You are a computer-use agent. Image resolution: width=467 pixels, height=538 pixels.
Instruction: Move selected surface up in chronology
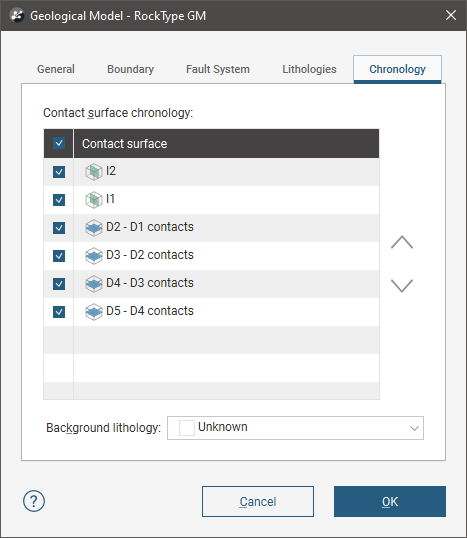click(402, 242)
